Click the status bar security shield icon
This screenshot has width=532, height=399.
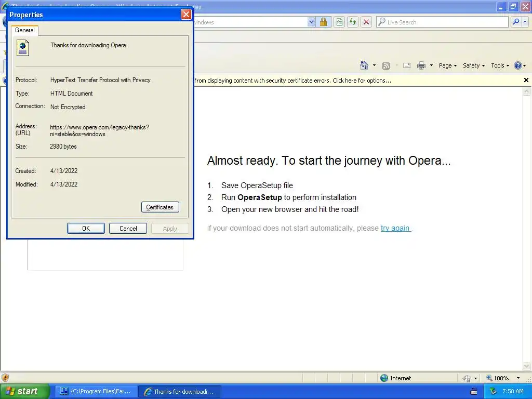pos(5,378)
